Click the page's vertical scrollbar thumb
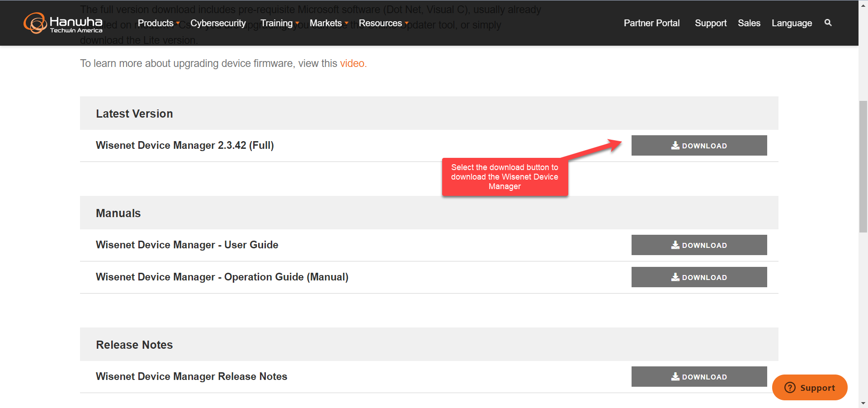868x408 pixels. (x=863, y=167)
